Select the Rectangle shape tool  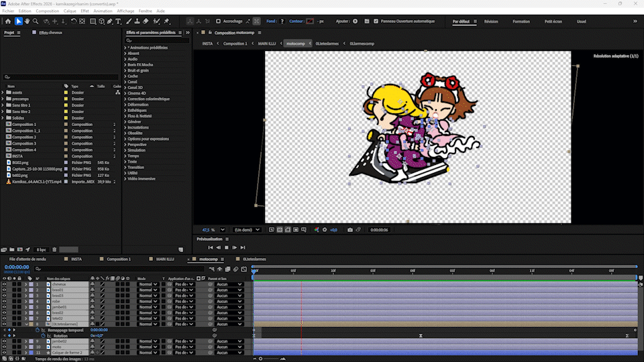point(93,21)
